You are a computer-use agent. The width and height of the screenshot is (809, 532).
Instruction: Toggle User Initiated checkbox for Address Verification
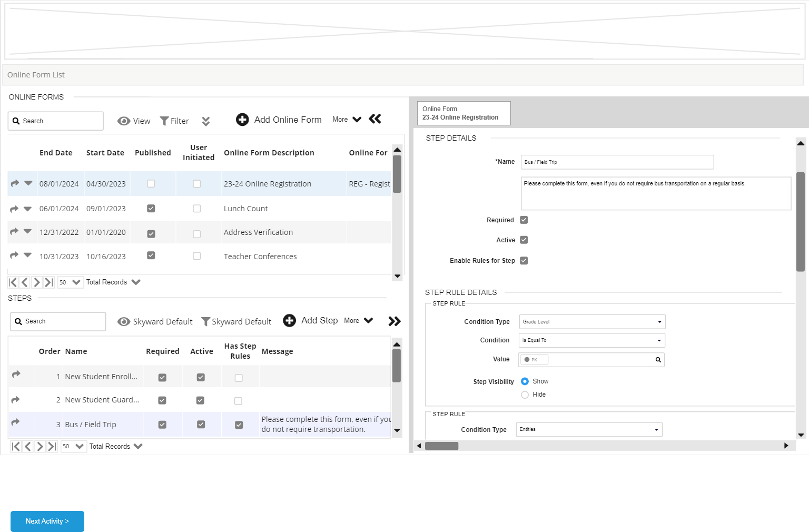[197, 234]
